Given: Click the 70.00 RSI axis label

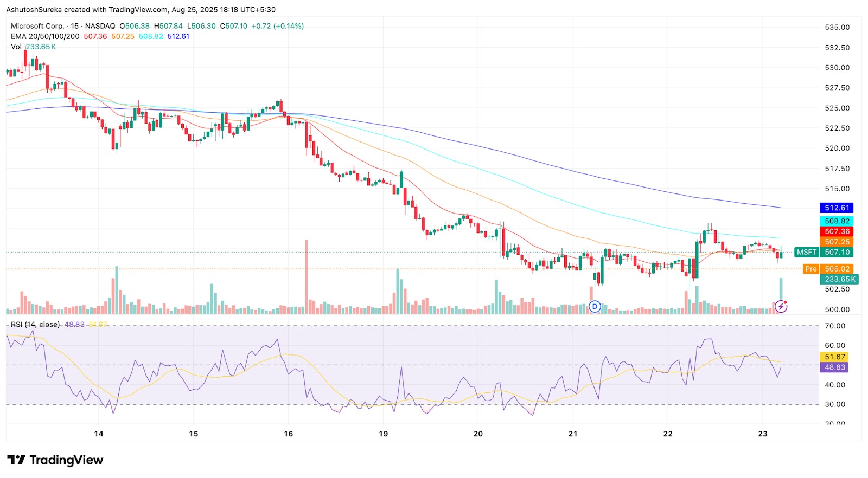Looking at the screenshot, I should pyautogui.click(x=835, y=326).
